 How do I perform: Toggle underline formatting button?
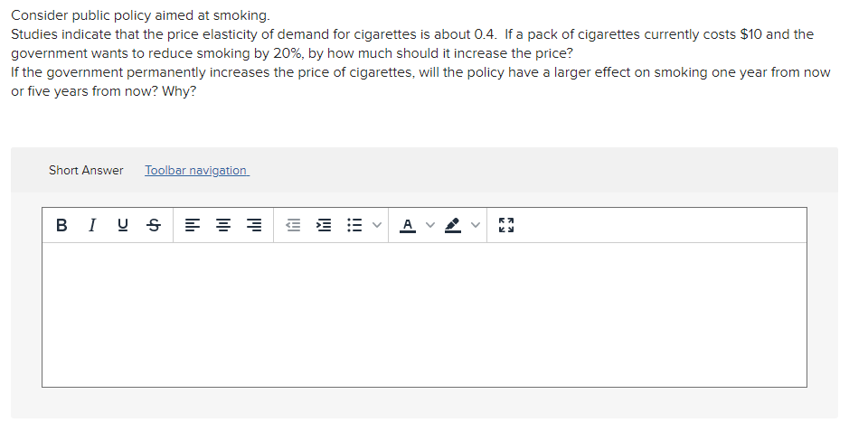[x=123, y=225]
